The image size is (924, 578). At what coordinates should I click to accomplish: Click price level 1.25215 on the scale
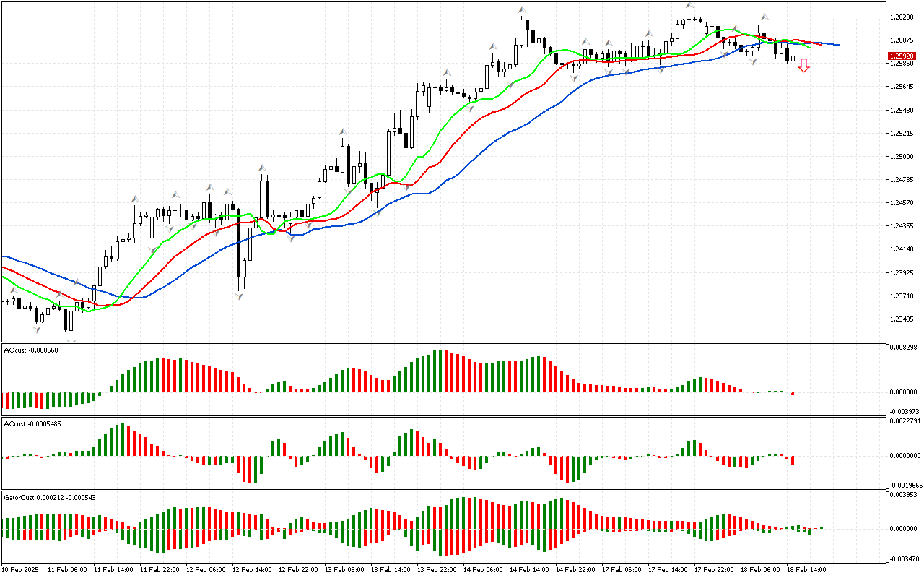[902, 133]
